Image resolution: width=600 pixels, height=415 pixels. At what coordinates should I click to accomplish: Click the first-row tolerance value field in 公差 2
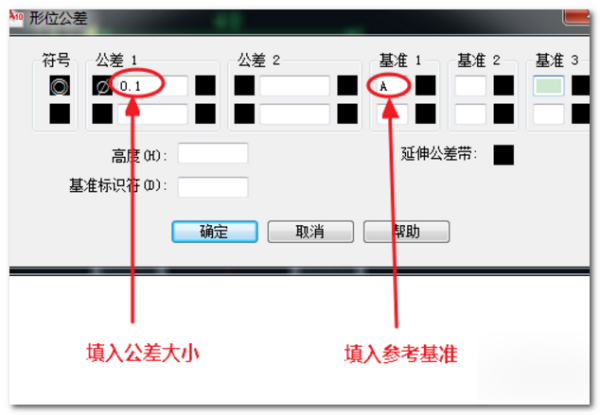pyautogui.click(x=295, y=86)
